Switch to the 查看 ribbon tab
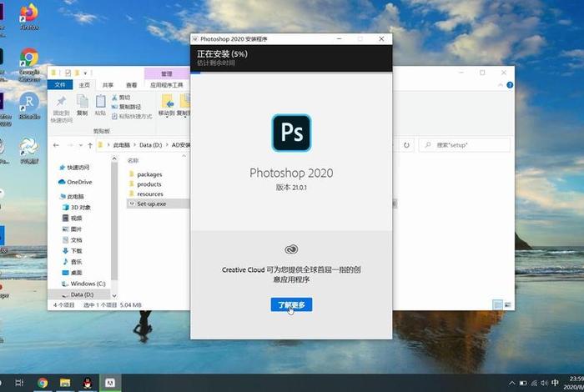The image size is (584, 392). 132,85
